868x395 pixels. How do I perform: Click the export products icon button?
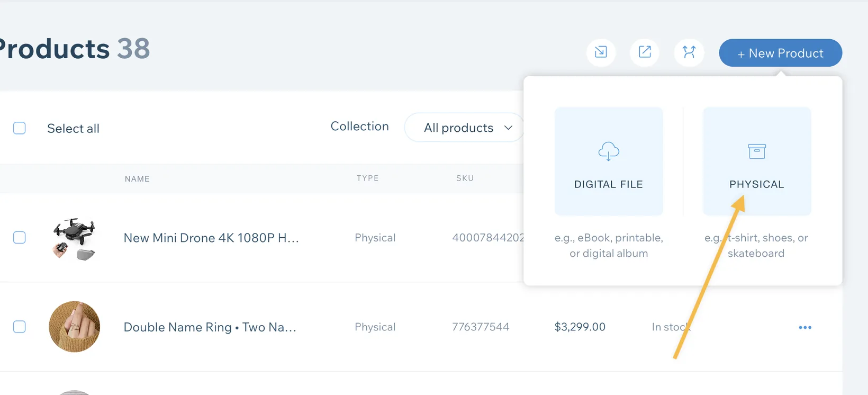tap(645, 52)
